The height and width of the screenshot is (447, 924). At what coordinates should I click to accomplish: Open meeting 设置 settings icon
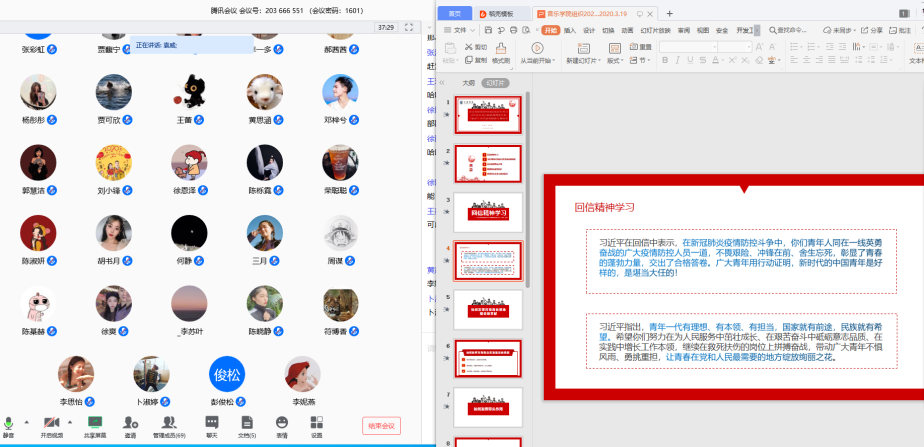coord(316,424)
